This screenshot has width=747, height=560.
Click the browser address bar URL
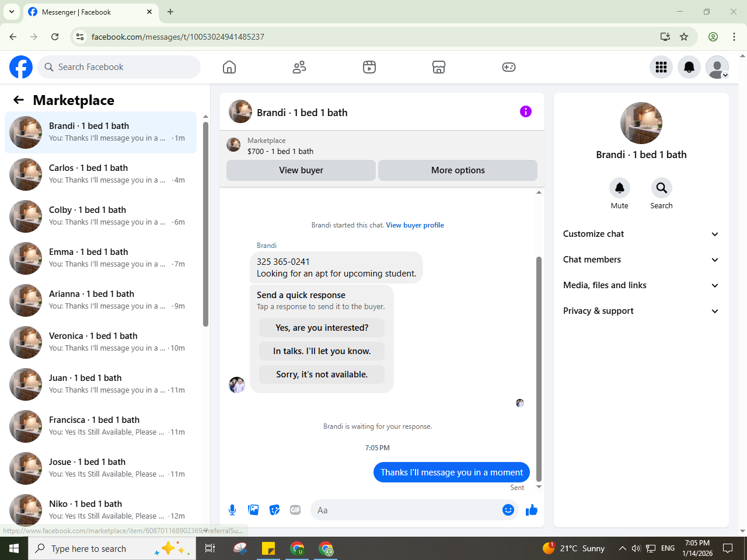178,37
